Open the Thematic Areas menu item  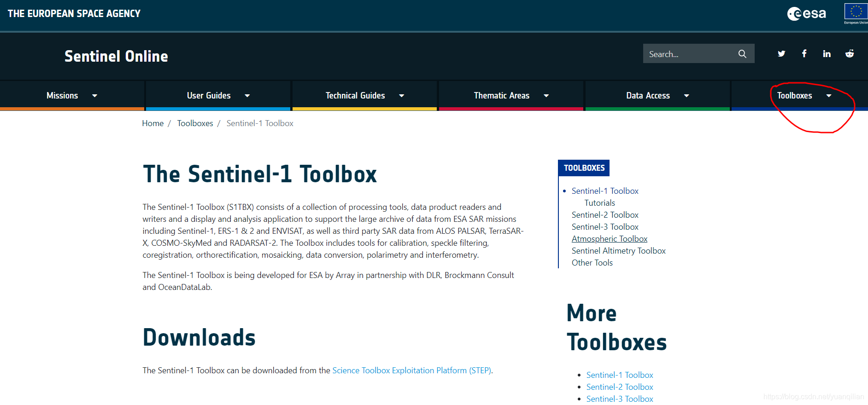tap(502, 96)
